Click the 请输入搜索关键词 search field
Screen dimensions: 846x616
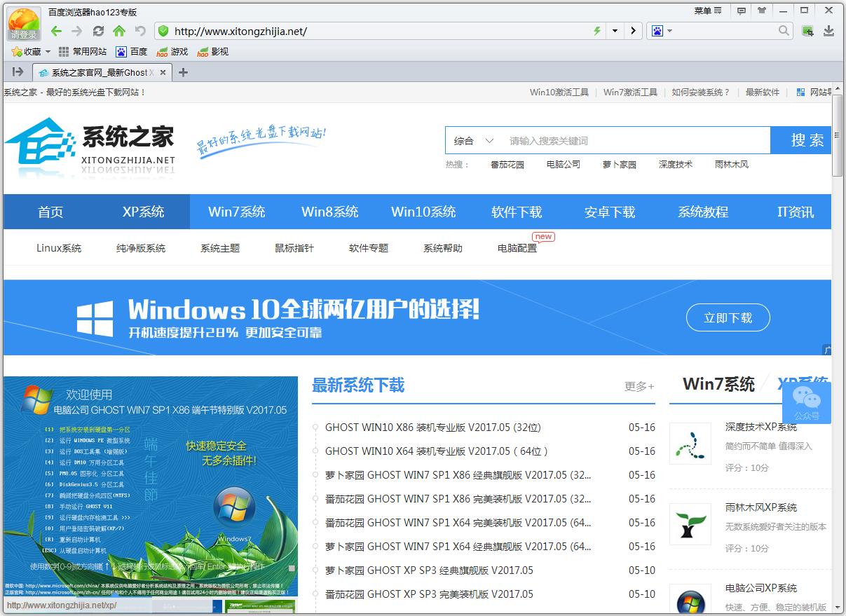tap(636, 141)
